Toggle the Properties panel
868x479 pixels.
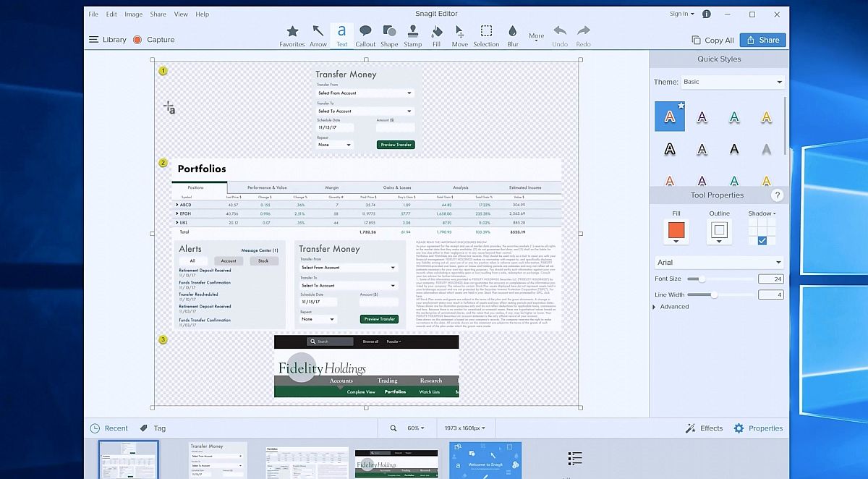pos(758,428)
